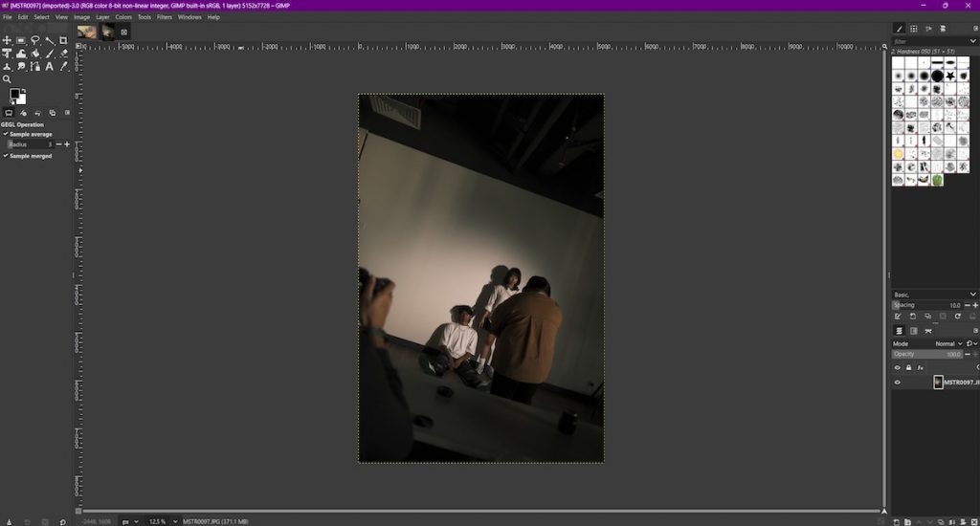The image size is (980, 526).
Task: Click the Spacing slider
Action: point(926,305)
